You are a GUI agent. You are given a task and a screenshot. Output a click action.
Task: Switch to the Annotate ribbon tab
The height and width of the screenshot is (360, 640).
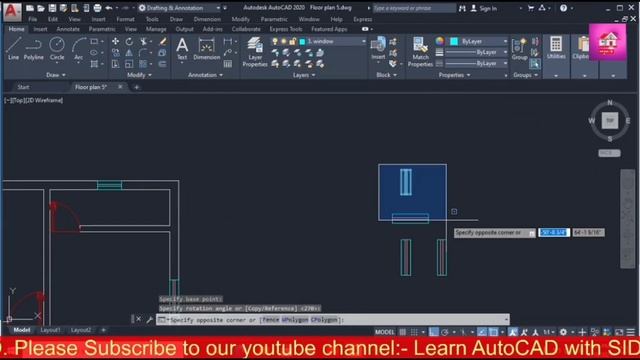[x=68, y=29]
